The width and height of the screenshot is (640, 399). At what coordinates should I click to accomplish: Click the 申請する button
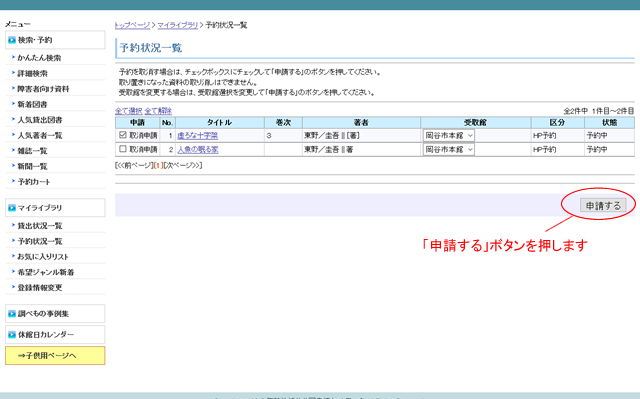point(603,206)
